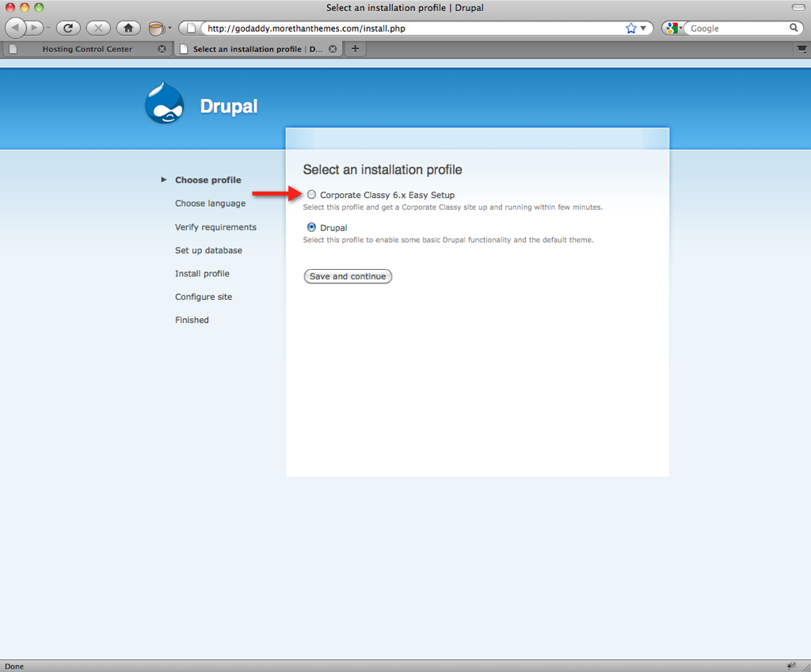Image resolution: width=811 pixels, height=672 pixels.
Task: Select the 'Select an installation profile' tab
Action: tap(258, 49)
